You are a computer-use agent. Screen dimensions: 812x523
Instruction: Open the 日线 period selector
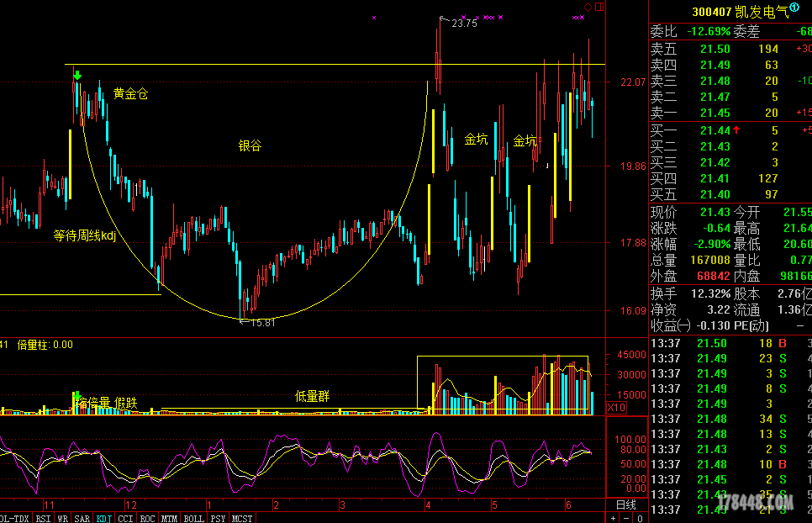click(625, 505)
